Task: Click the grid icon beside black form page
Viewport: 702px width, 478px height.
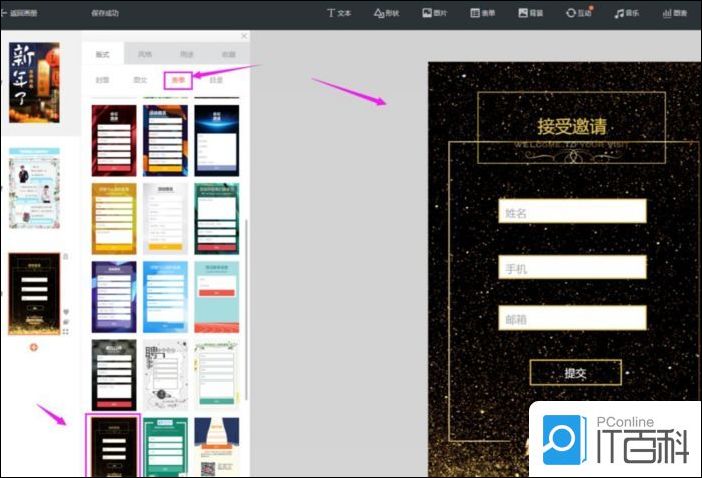Action: click(x=66, y=332)
